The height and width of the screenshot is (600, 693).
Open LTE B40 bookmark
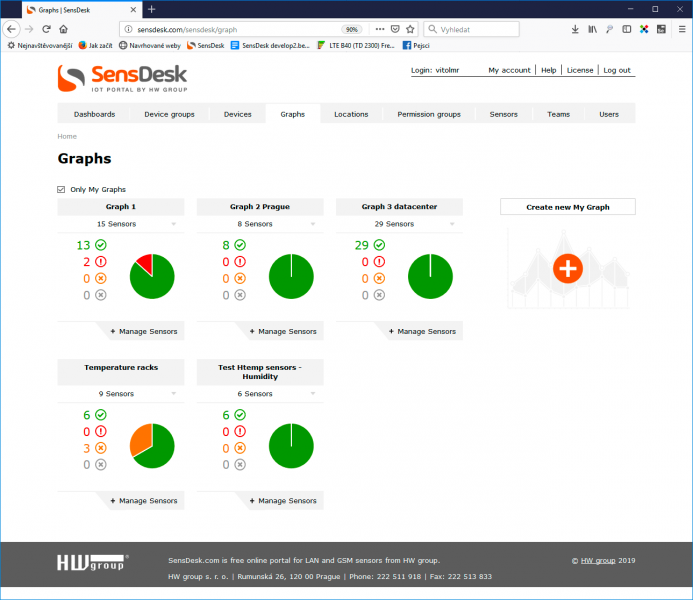tap(356, 46)
